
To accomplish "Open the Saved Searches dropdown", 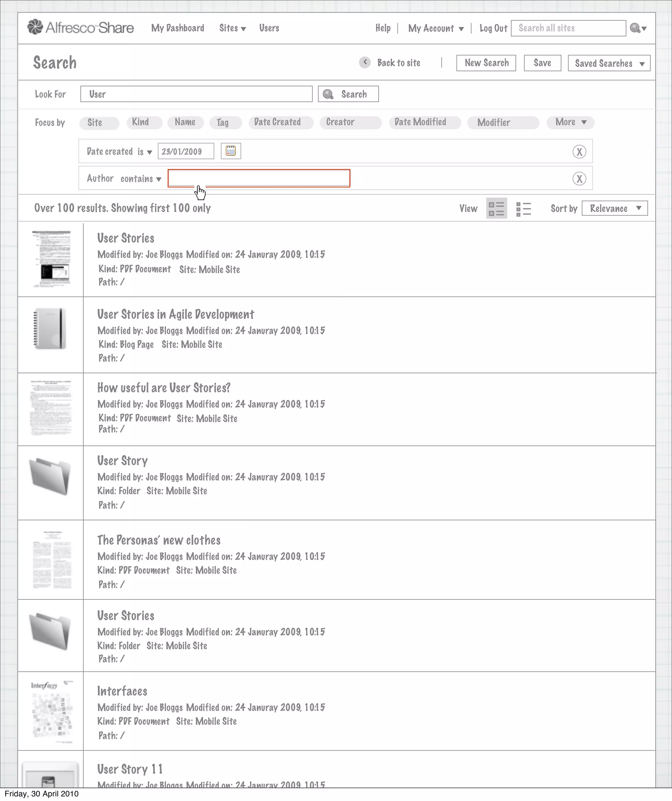I will click(x=609, y=63).
